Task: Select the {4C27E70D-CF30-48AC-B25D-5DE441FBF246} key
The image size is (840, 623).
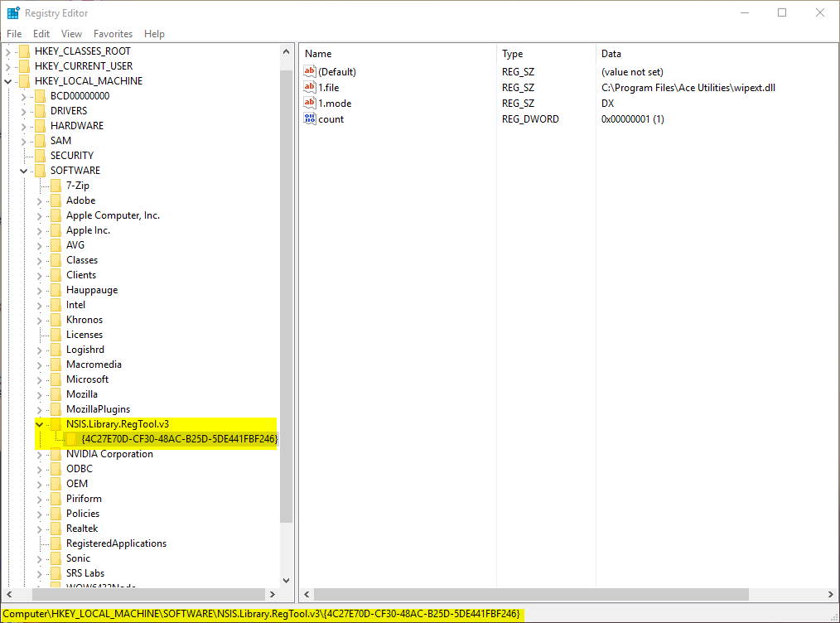Action: (x=179, y=439)
